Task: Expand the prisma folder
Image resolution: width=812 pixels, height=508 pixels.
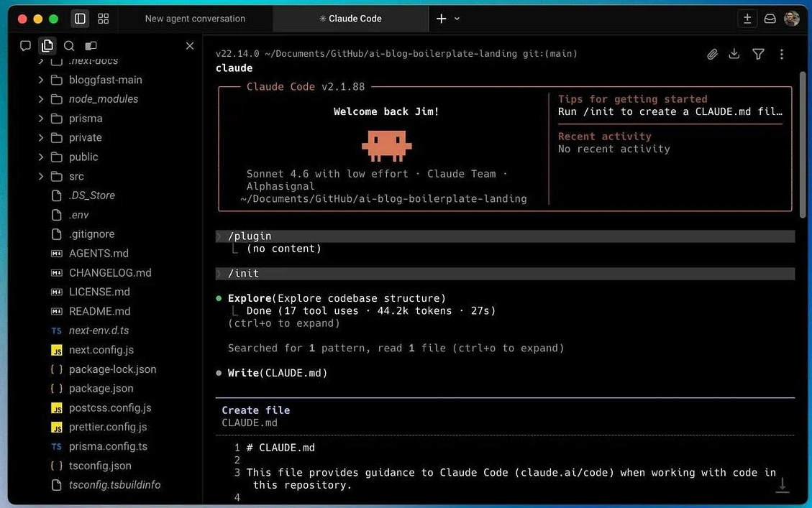Action: click(x=41, y=119)
